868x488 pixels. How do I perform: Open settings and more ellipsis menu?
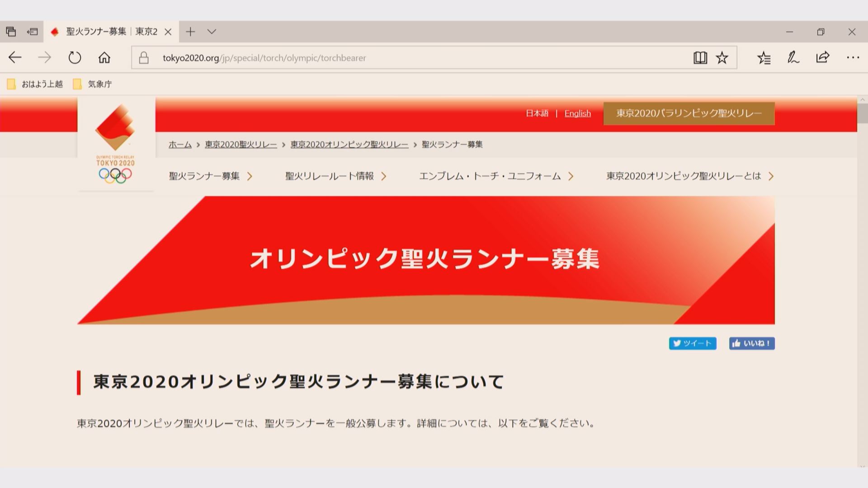click(853, 58)
